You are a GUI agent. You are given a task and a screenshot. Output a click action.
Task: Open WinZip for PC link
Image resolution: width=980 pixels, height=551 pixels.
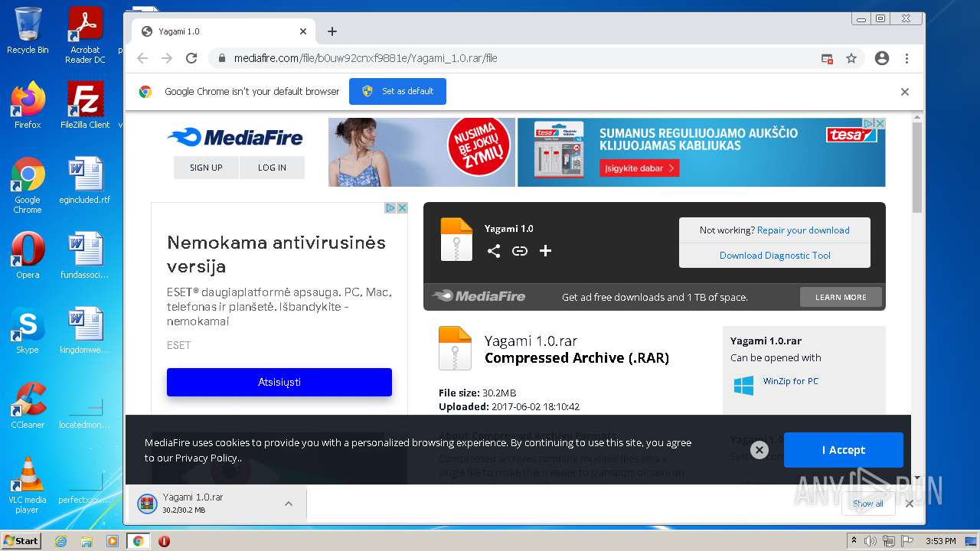[790, 381]
